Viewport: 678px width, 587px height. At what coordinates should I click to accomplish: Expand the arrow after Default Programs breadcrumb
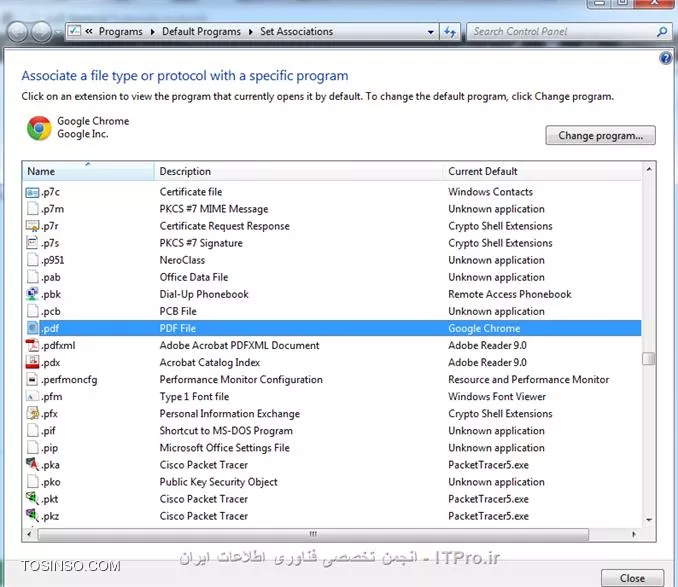(251, 32)
